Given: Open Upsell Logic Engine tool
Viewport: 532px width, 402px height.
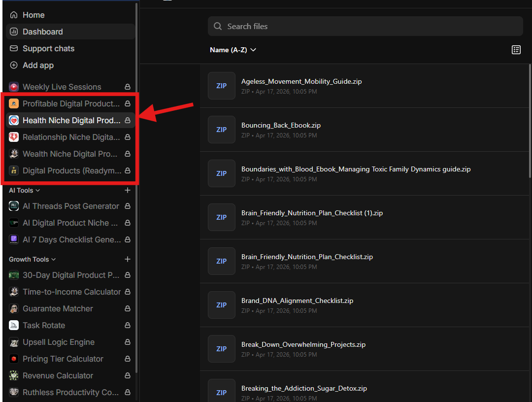Looking at the screenshot, I should 70,342.
